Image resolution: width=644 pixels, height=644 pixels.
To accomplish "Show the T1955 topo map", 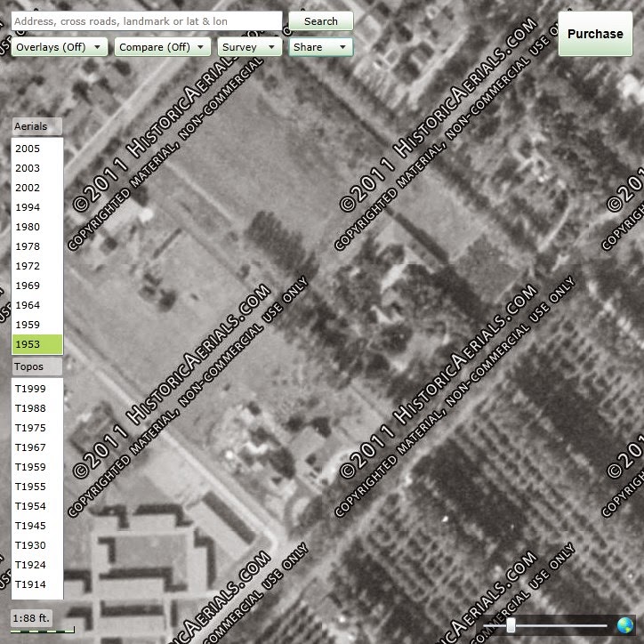I will [x=37, y=487].
